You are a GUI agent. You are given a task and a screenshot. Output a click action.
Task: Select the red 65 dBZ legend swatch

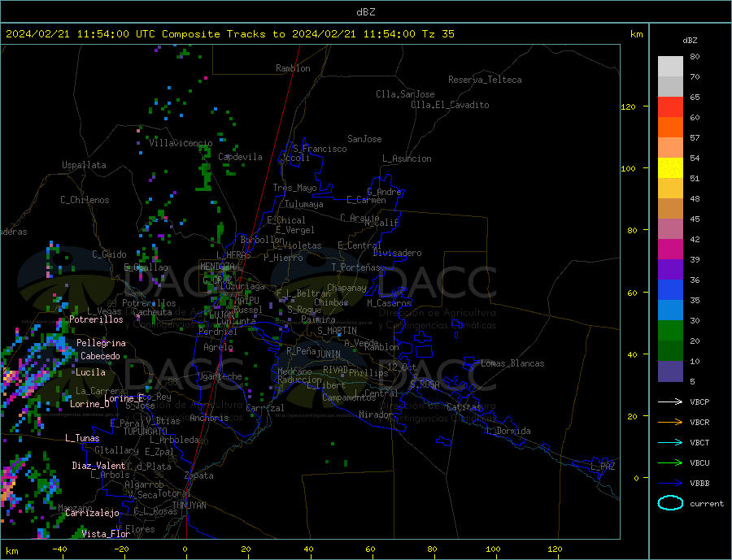click(x=670, y=106)
